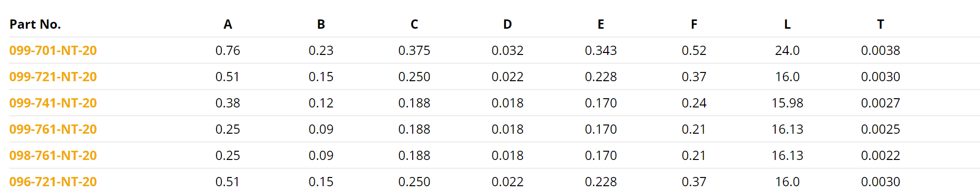
Task: Open part 096-721-NT-20 link
Action: click(x=53, y=182)
